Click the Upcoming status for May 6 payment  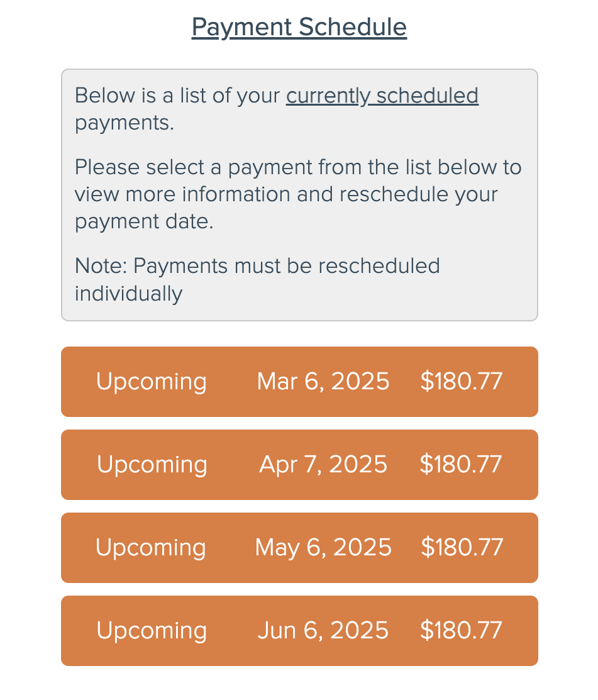(x=150, y=548)
